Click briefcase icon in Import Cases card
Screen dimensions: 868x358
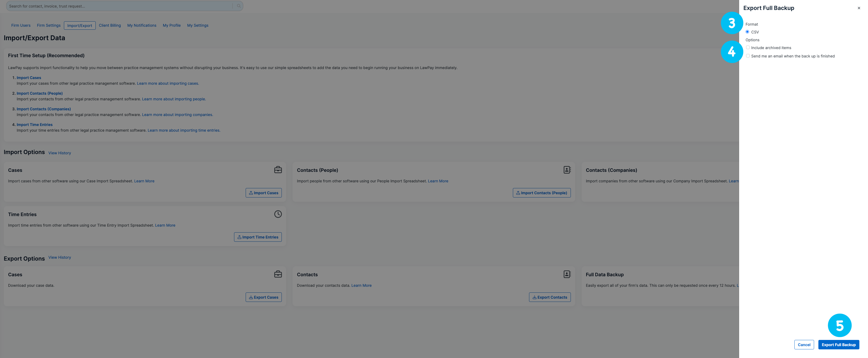point(278,170)
